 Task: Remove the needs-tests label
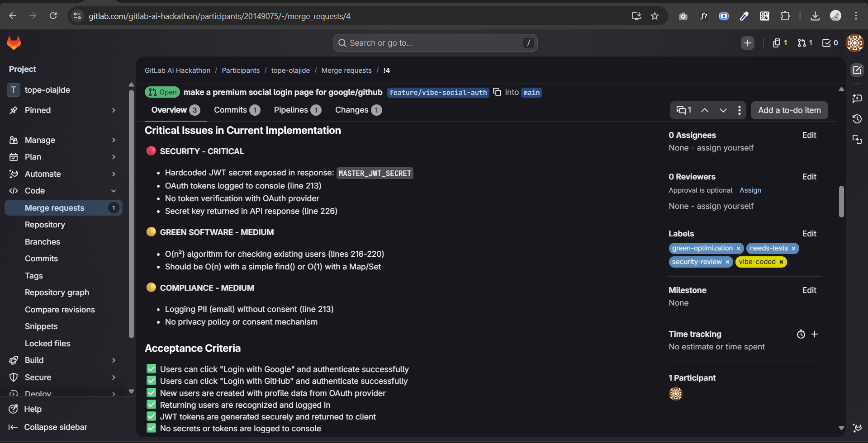(x=793, y=249)
